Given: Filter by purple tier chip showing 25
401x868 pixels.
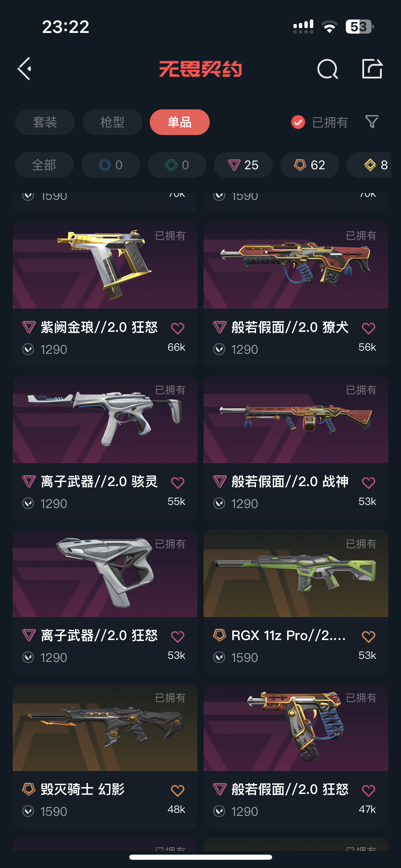Looking at the screenshot, I should pos(243,165).
